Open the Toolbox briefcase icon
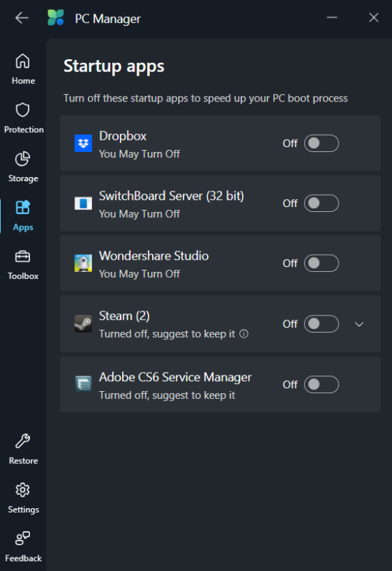The image size is (392, 571). [23, 256]
